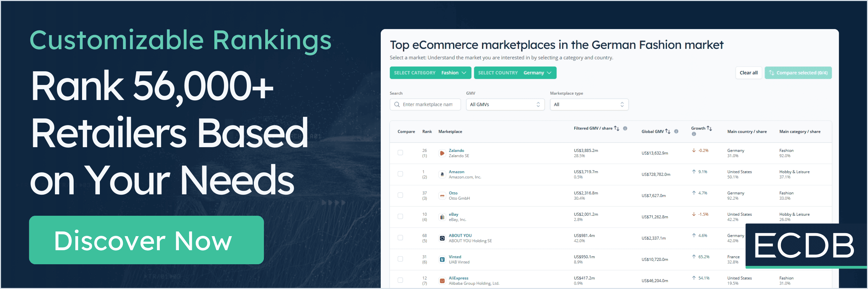Click eBay's down-arrow growth icon

point(694,214)
